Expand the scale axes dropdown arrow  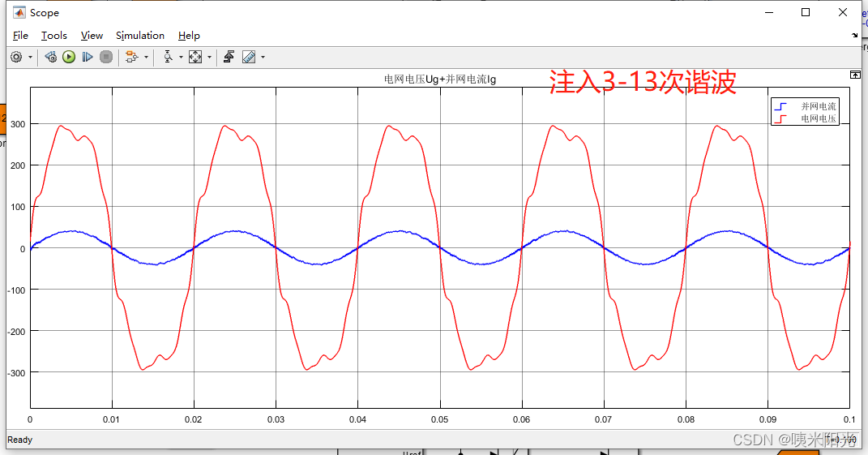tap(209, 57)
